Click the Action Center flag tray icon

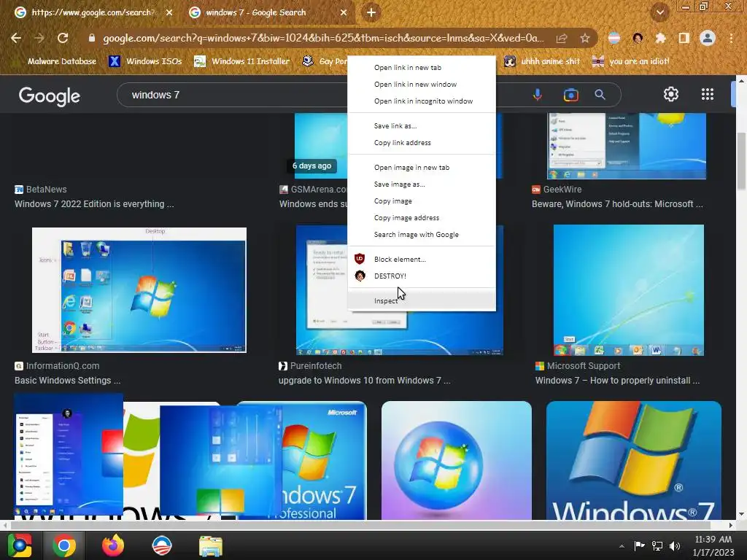pyautogui.click(x=639, y=545)
